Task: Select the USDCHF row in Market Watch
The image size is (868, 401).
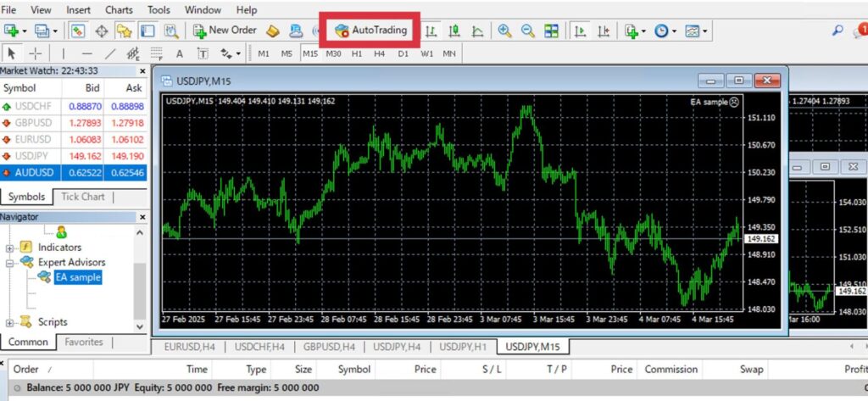Action: (x=73, y=106)
